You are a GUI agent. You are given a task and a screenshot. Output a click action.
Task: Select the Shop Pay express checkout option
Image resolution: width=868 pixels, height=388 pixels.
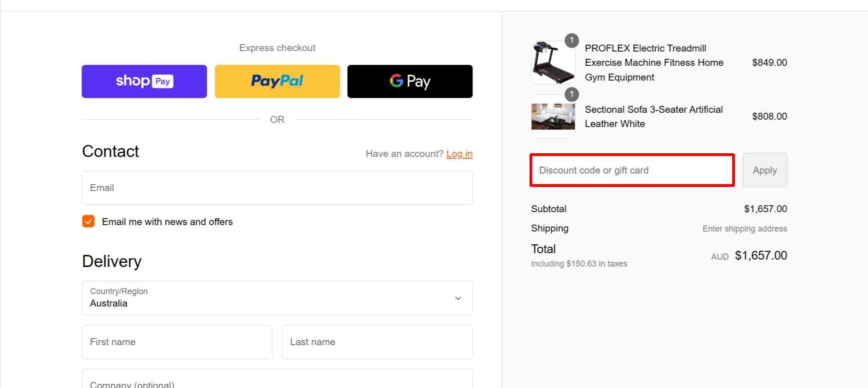click(x=144, y=81)
